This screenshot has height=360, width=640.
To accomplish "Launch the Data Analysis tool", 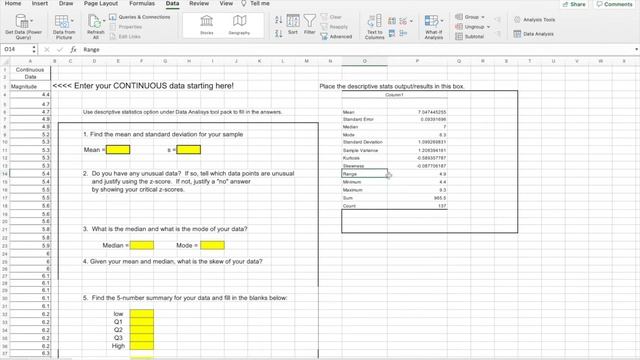I will point(534,34).
